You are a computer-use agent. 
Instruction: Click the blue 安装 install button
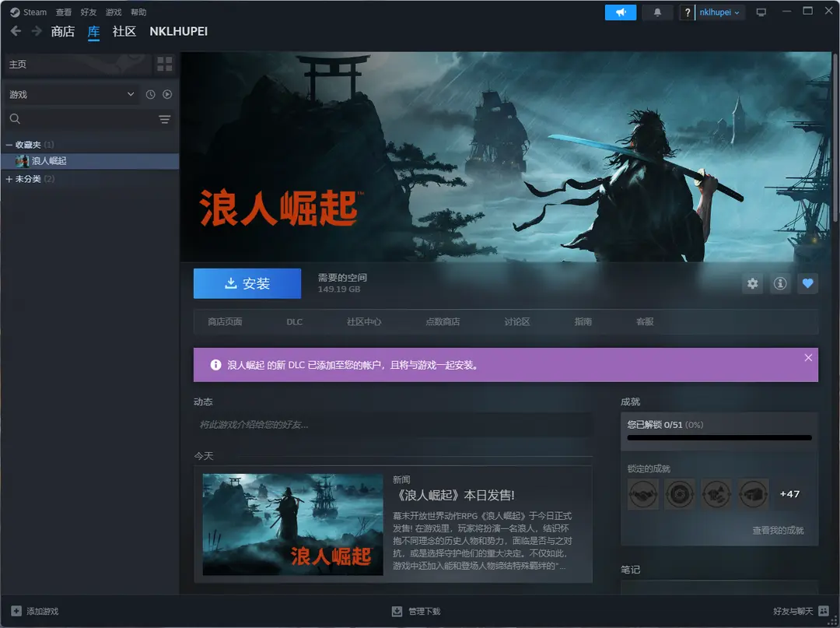tap(247, 283)
